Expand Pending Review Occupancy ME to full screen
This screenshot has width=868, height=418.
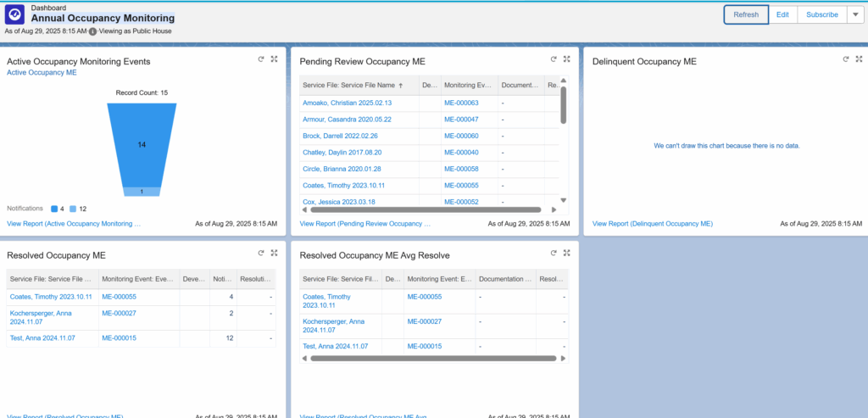(566, 59)
